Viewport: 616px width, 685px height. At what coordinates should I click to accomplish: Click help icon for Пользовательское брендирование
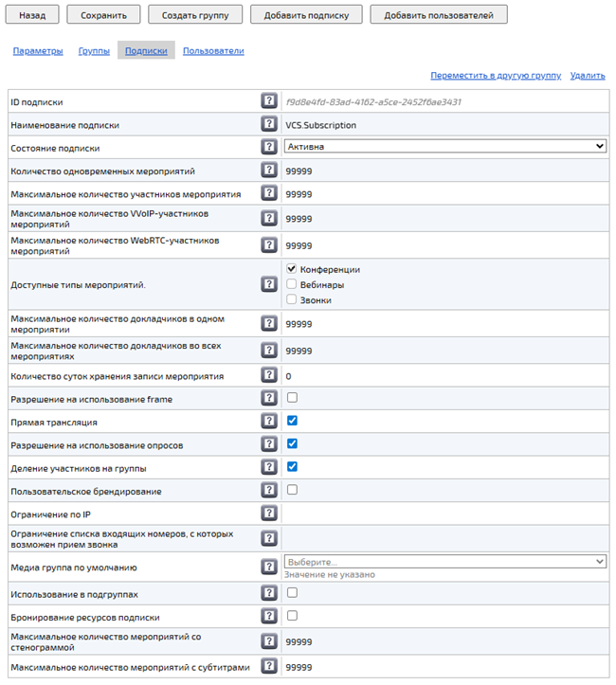tap(269, 491)
